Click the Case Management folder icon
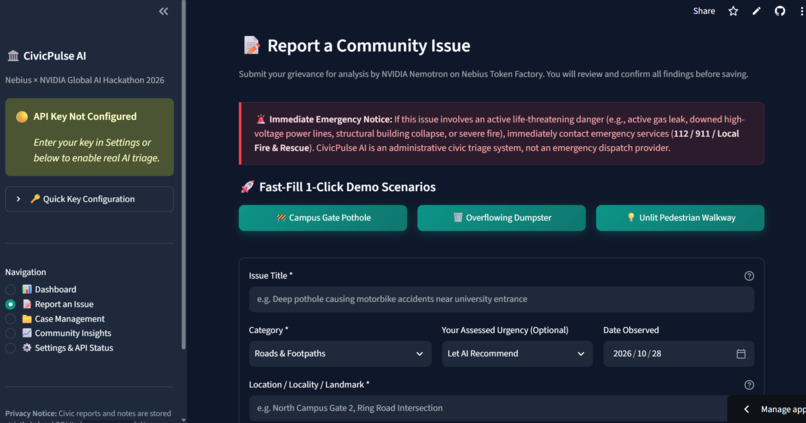This screenshot has height=423, width=806. pyautogui.click(x=27, y=319)
